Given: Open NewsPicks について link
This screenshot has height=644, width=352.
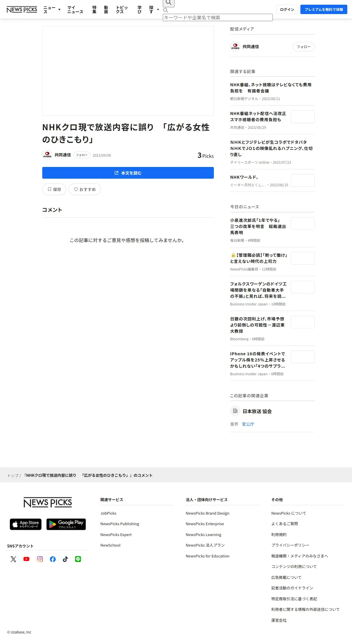Looking at the screenshot, I should [x=289, y=513].
